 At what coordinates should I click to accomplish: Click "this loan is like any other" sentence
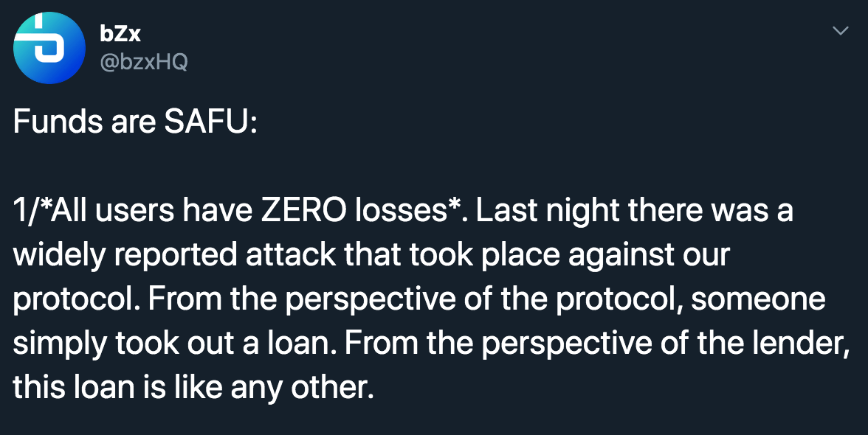tap(193, 386)
